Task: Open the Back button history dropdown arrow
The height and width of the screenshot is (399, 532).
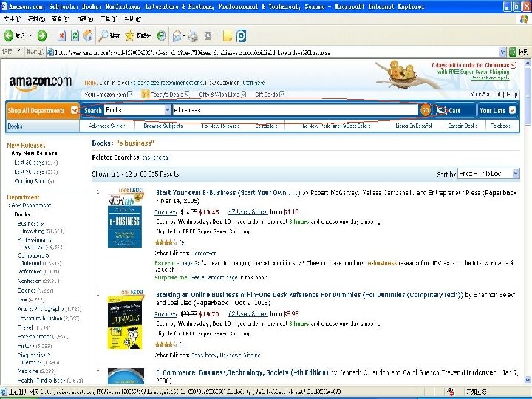Action: tap(30, 35)
